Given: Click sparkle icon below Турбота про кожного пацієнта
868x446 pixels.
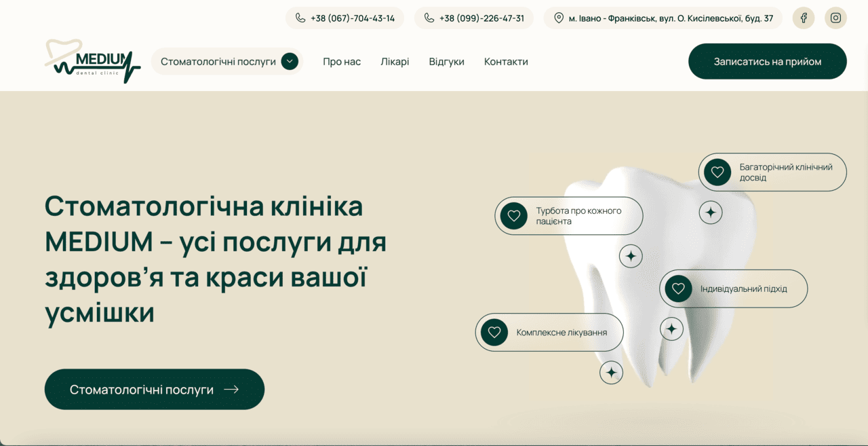Looking at the screenshot, I should click(x=631, y=256).
